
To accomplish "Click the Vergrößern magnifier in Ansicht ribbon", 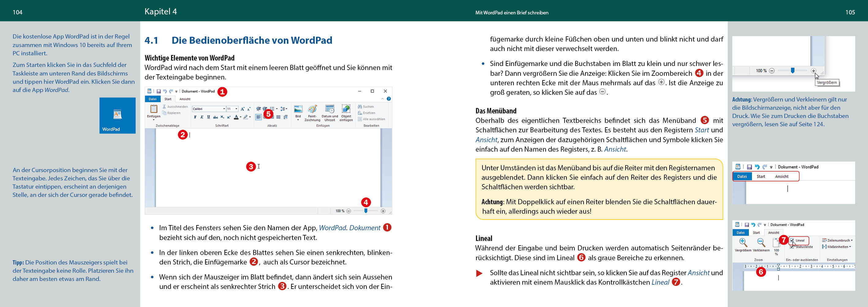I will (743, 243).
